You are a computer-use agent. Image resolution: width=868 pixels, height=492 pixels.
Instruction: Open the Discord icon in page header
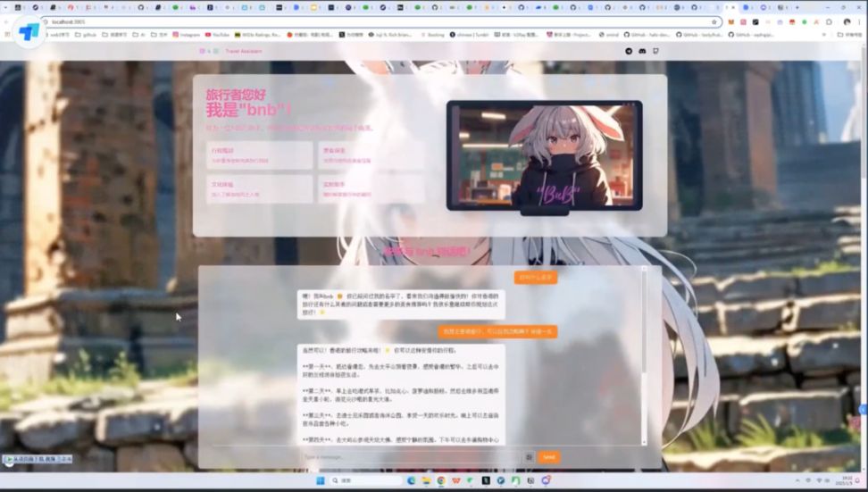tap(641, 51)
